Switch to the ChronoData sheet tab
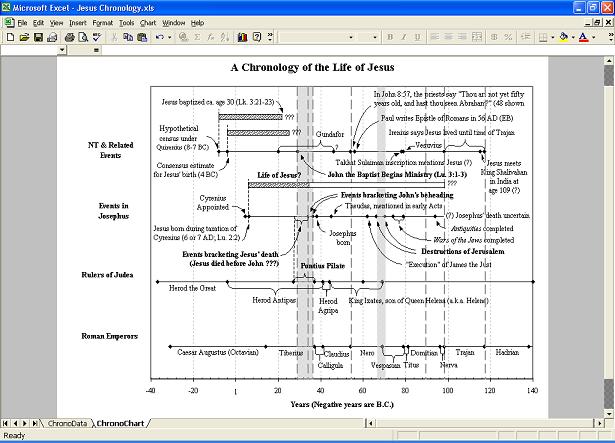Screen dimensions: 615x443 tap(67, 423)
